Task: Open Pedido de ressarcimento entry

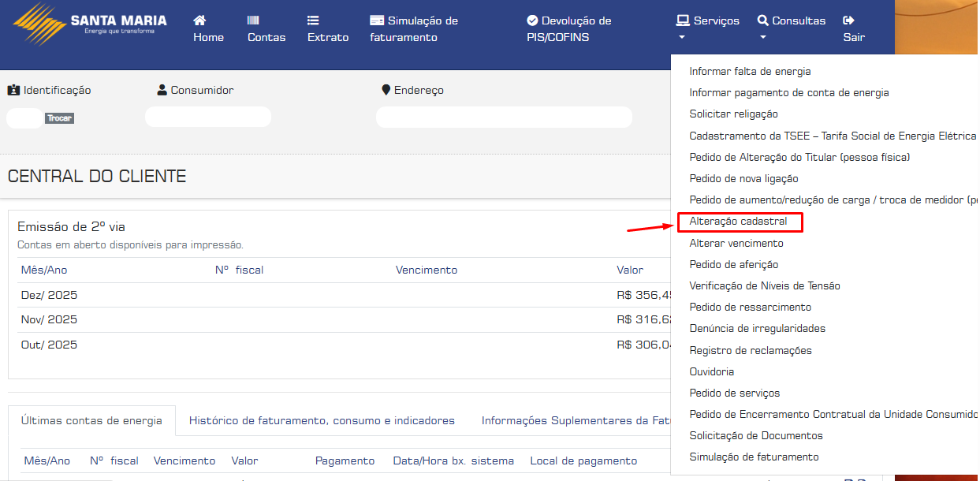Action: click(x=750, y=307)
